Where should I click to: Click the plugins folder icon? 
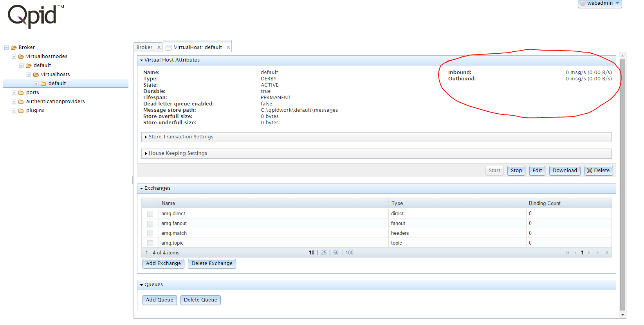[21, 111]
